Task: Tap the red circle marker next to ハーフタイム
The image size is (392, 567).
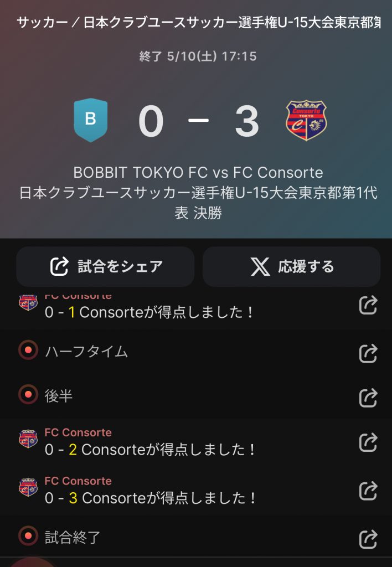Action: pos(28,350)
